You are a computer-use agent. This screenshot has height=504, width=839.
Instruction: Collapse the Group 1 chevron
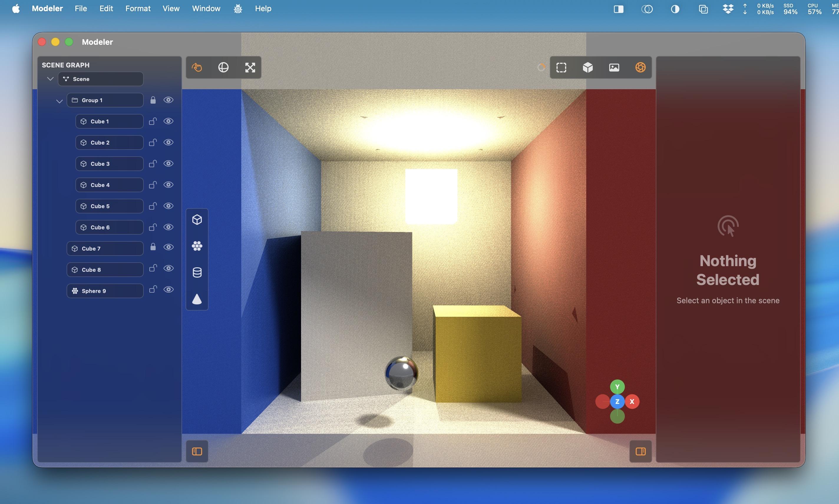60,101
